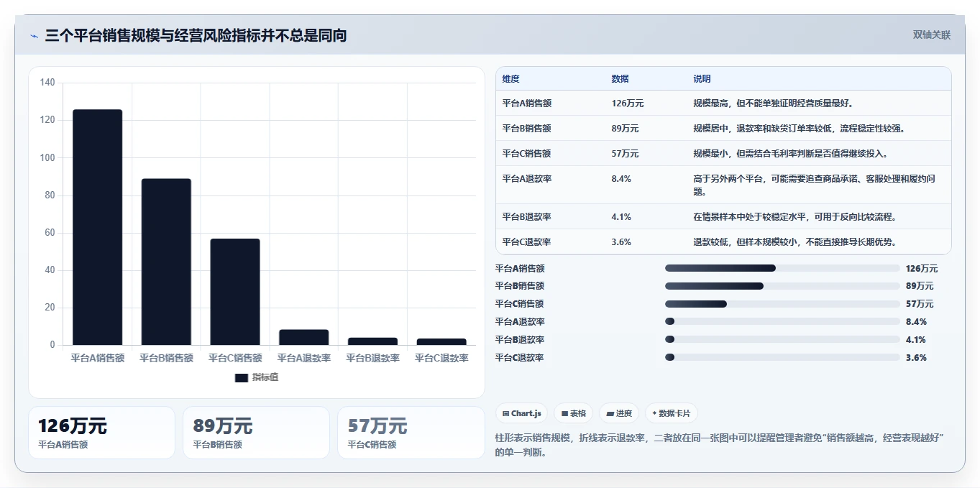The height and width of the screenshot is (488, 980).
Task: Select the 数据 column header
Action: pos(620,78)
